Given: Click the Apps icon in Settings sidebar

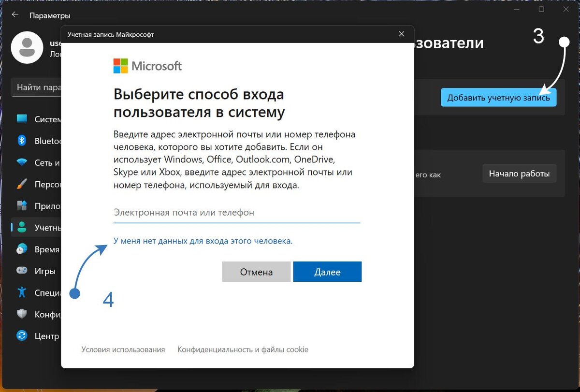Looking at the screenshot, I should click(22, 206).
